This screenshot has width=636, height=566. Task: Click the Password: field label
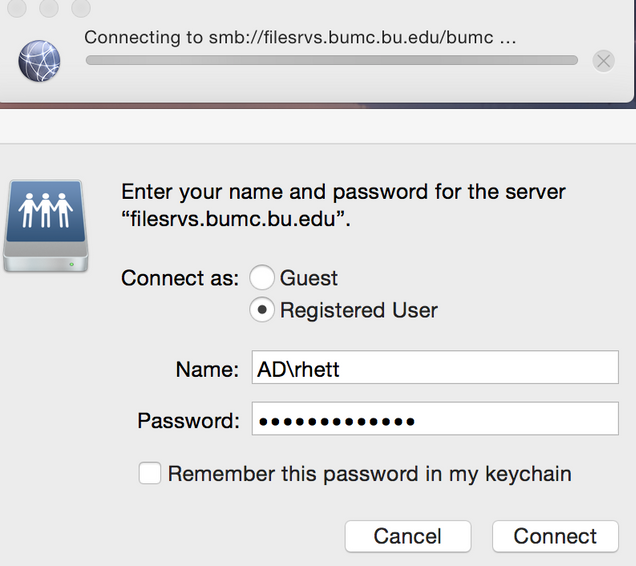(x=188, y=420)
